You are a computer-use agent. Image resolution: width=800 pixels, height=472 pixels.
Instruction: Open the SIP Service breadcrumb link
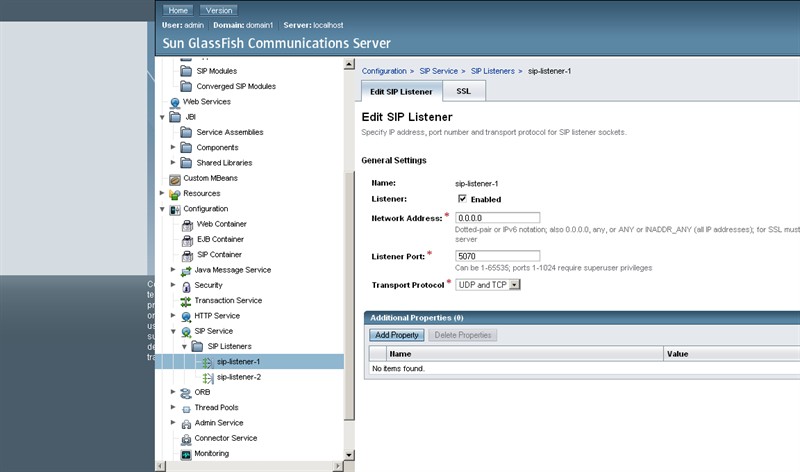tap(439, 71)
